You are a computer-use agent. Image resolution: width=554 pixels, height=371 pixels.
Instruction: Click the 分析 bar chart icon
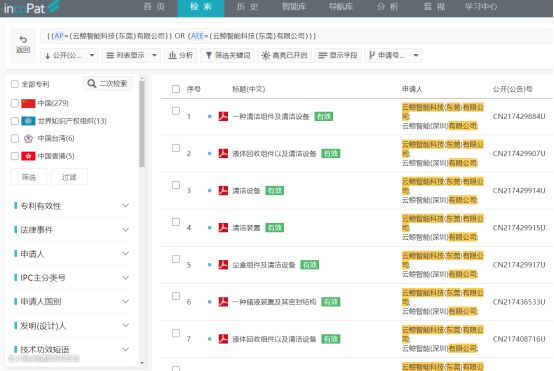point(172,55)
